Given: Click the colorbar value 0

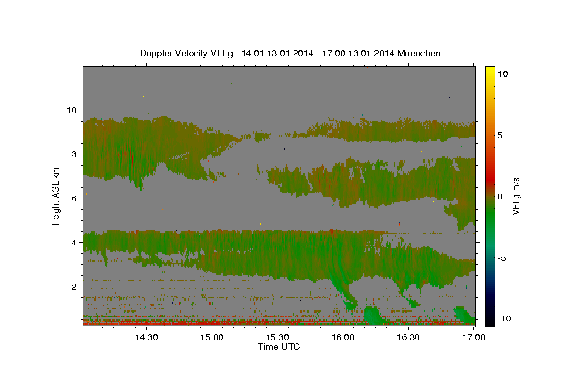Looking at the screenshot, I should point(500,196).
